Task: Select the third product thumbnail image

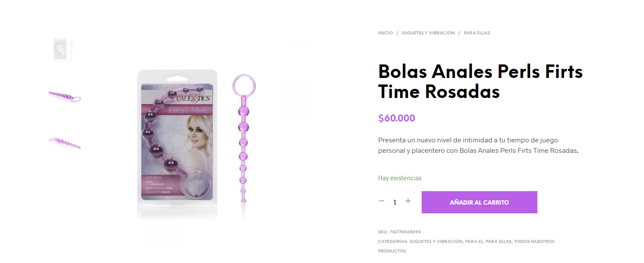Action: 64,142
